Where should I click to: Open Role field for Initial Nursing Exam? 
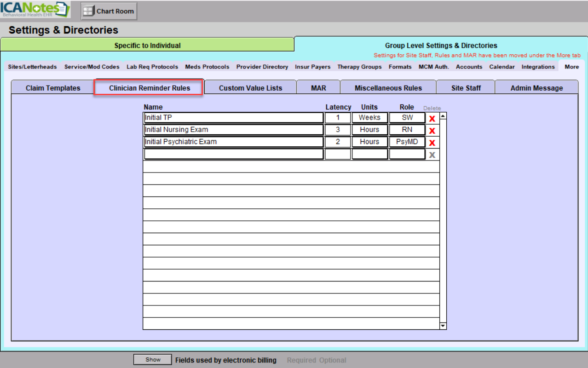(x=407, y=130)
